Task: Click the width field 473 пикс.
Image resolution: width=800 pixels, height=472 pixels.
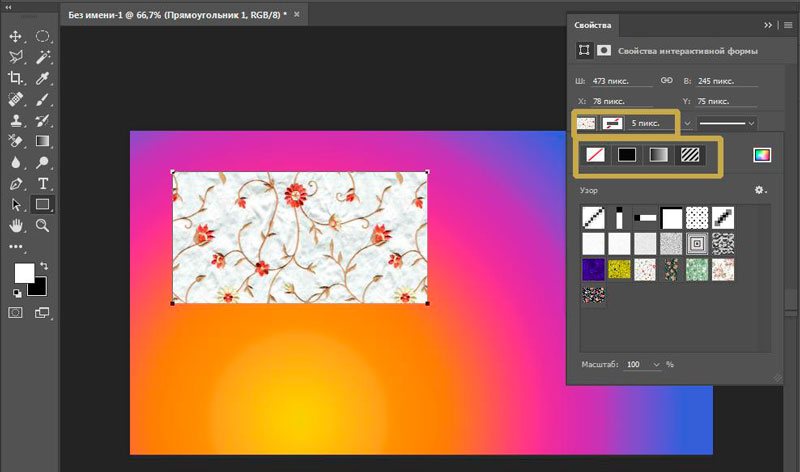Action: (x=622, y=81)
